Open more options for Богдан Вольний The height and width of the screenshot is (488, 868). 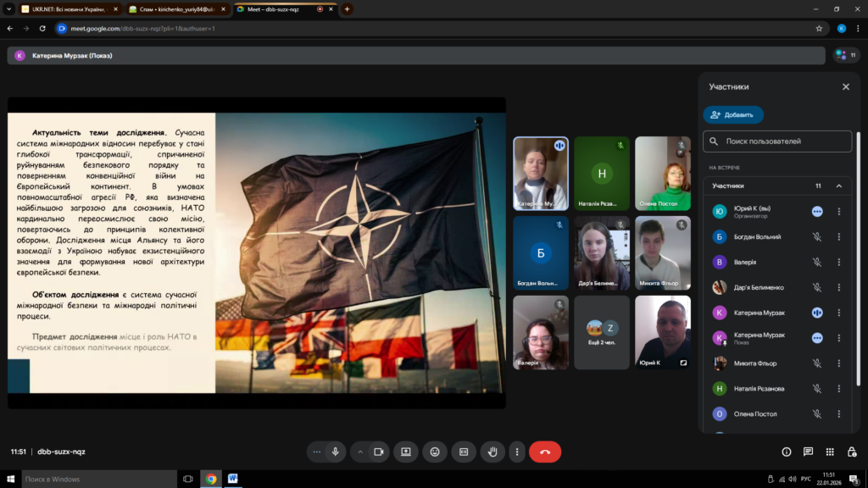coord(839,236)
